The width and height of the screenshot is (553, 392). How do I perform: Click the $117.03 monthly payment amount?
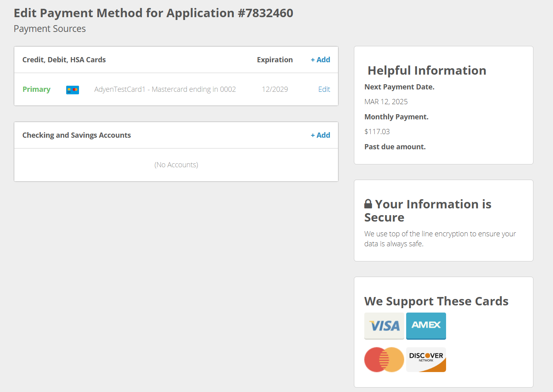[x=377, y=132]
